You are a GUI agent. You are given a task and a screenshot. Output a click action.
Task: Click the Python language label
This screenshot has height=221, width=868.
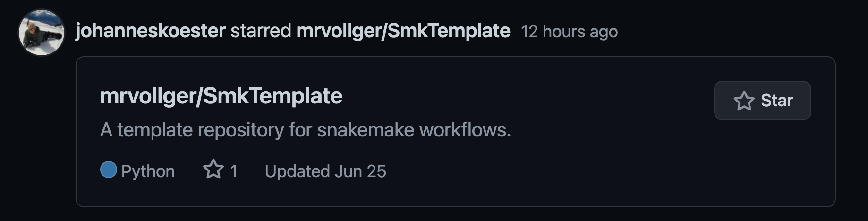pos(148,171)
